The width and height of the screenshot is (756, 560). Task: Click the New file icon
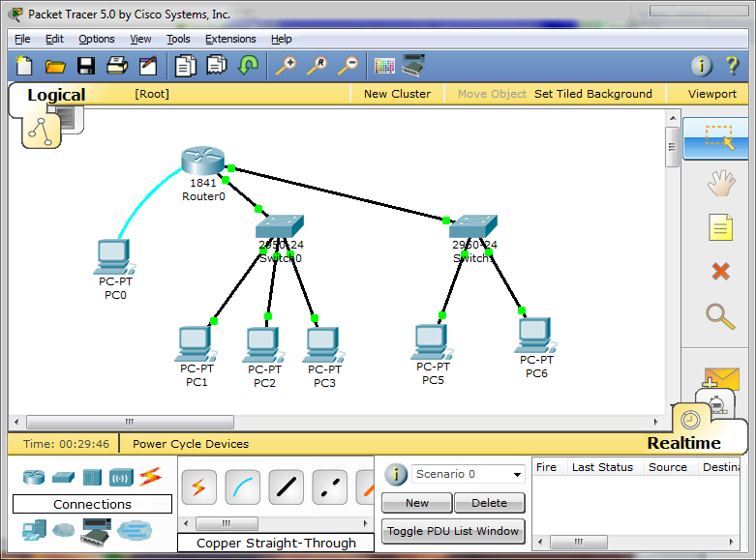point(24,66)
